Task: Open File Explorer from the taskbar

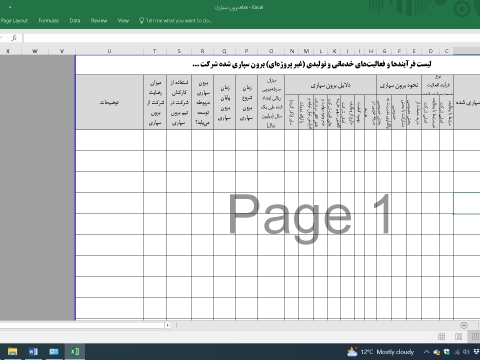Action: [x=12, y=352]
